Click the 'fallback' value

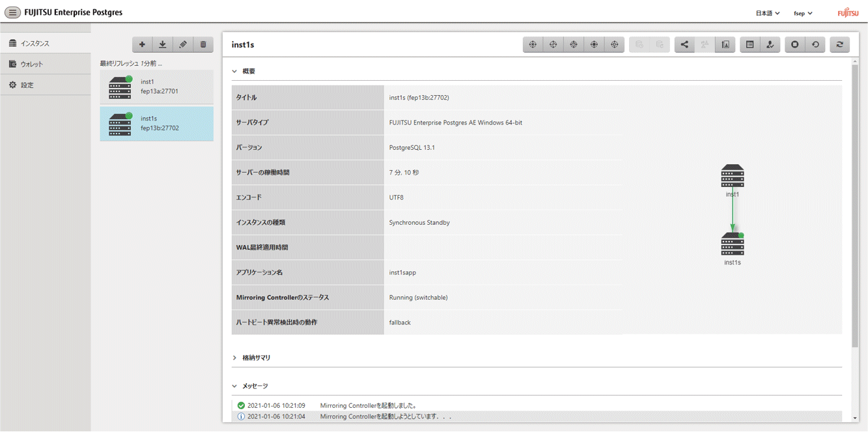point(400,323)
